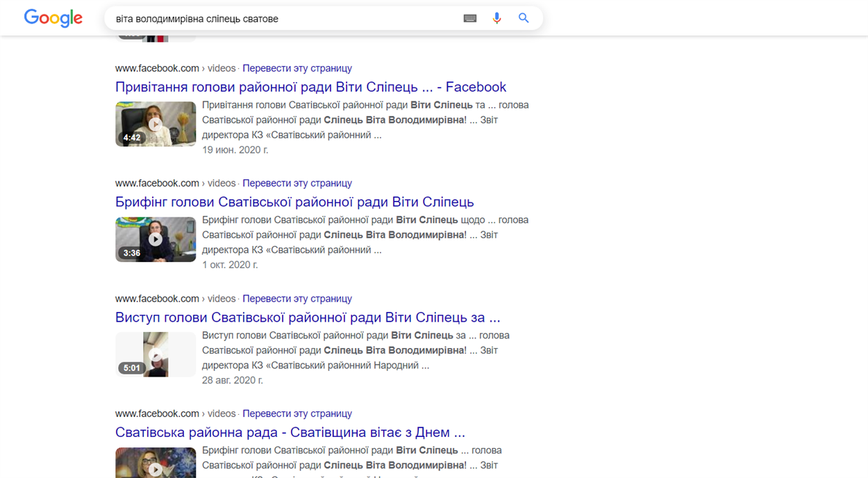
Task: Click the date '28 авг. 2020 г.'
Action: click(x=233, y=380)
